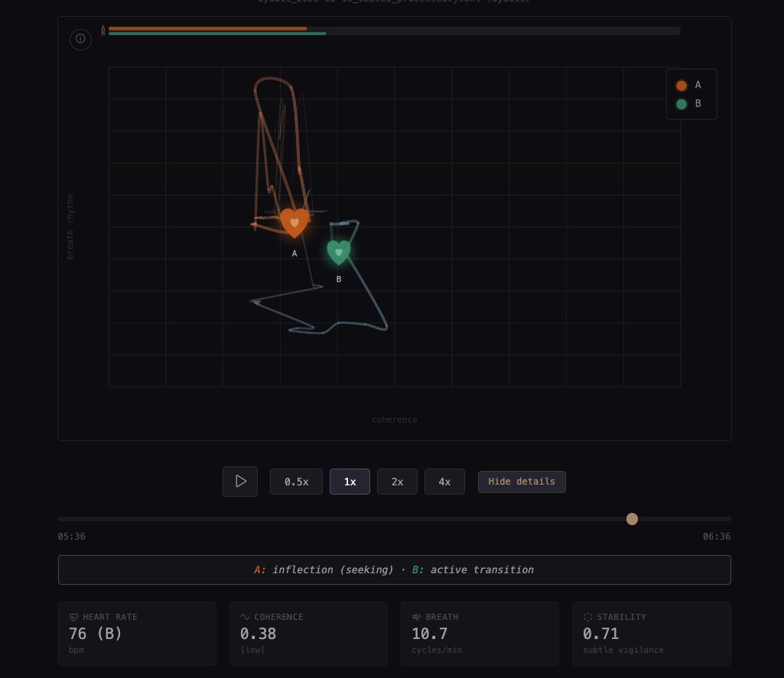Click the B label in the legend
Image resolution: width=784 pixels, height=678 pixels.
[x=698, y=103]
